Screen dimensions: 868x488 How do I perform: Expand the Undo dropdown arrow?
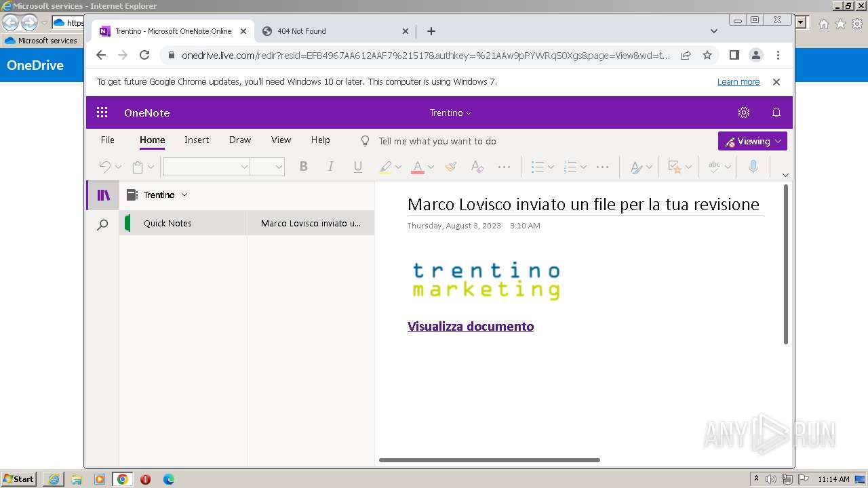click(118, 167)
